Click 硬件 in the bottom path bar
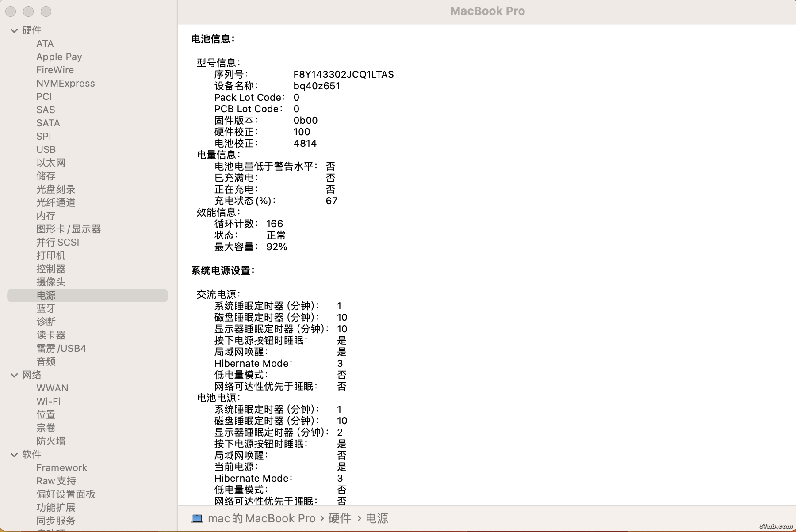 [x=340, y=518]
